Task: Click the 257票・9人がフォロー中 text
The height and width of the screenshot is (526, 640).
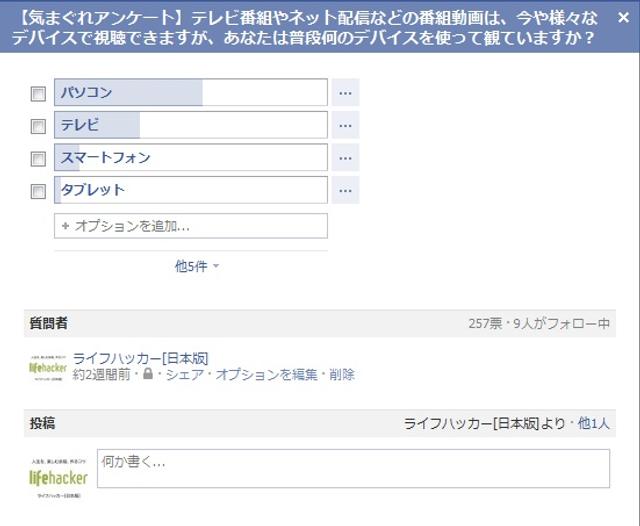Action: coord(539,324)
